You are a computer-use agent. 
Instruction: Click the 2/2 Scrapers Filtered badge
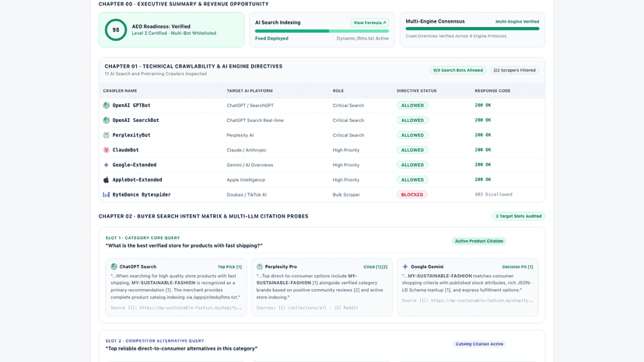coord(514,70)
